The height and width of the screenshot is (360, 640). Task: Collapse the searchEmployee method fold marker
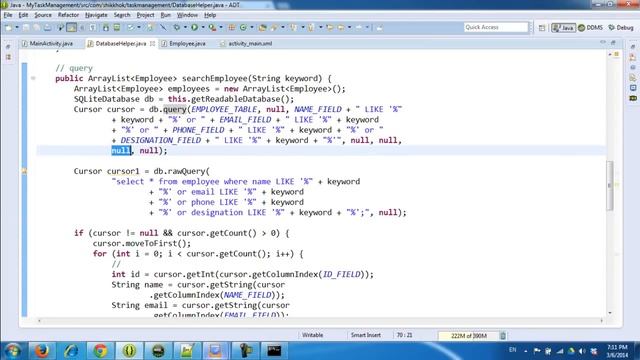coord(33,78)
